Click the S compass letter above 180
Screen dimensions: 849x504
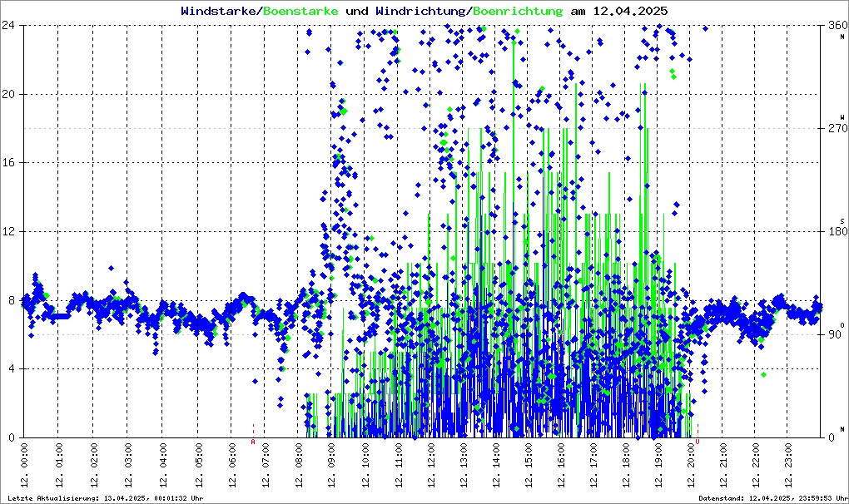[x=842, y=221]
